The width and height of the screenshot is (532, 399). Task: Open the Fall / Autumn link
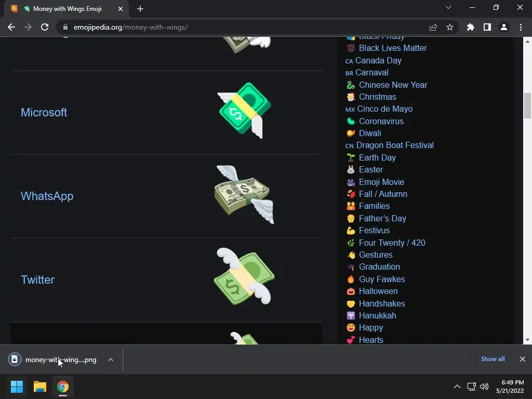(x=383, y=194)
